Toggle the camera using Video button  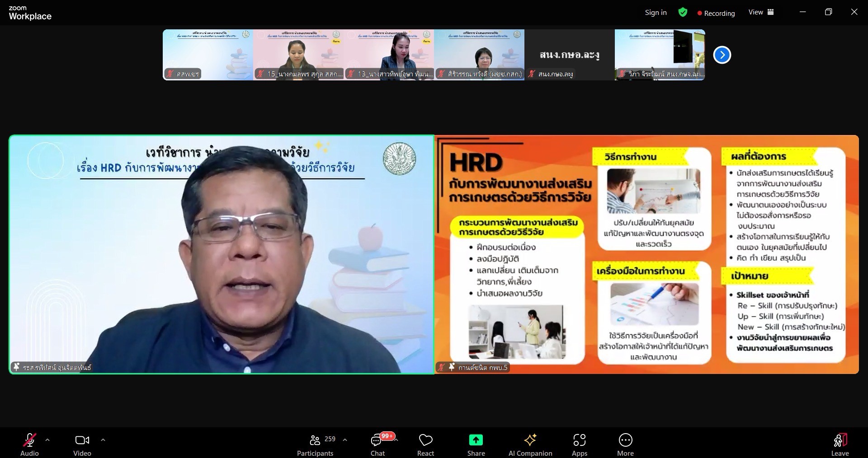[82, 444]
